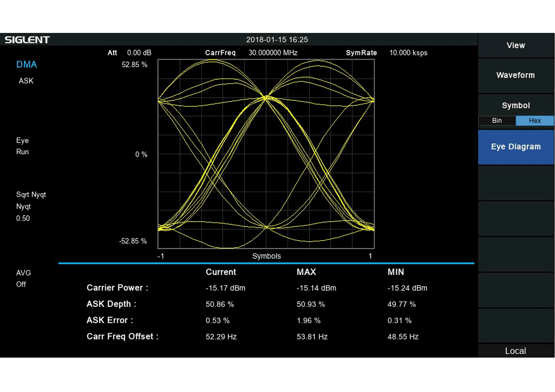Select the Symbol menu option
This screenshot has height=392, width=555.
click(x=516, y=105)
